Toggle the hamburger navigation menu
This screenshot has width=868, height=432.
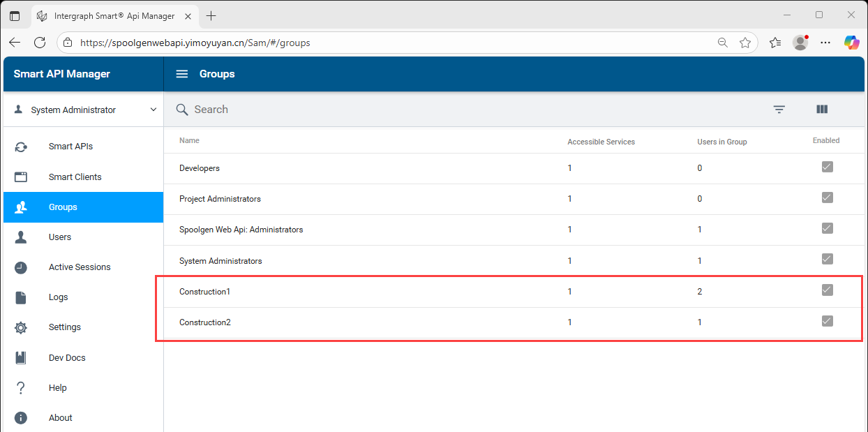point(182,74)
